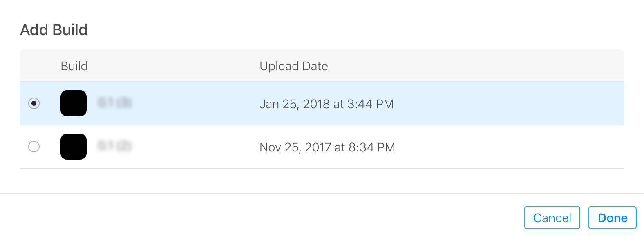Click the Jan 25, 2018 at 3:44 PM date
This screenshot has width=644, height=236.
326,104
